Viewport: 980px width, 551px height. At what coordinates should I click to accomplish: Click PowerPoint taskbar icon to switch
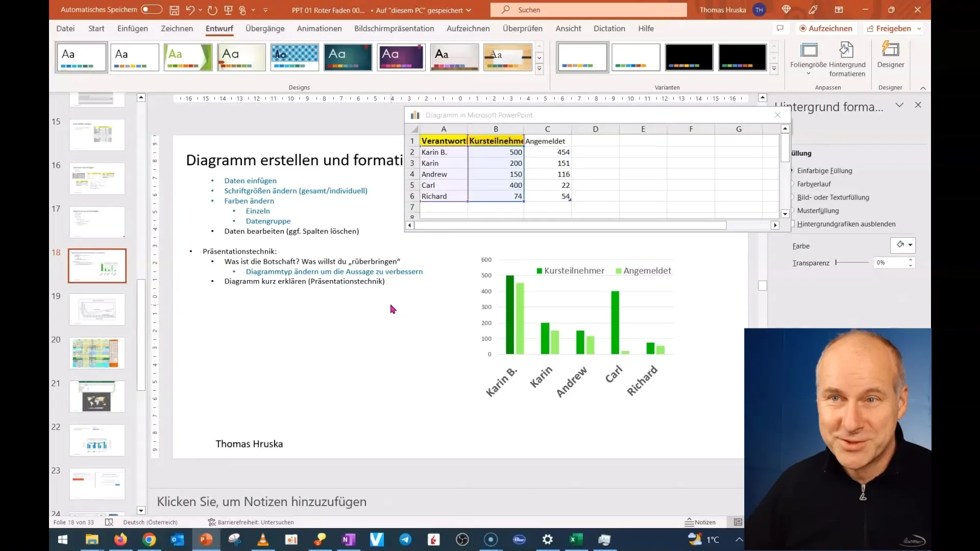[x=206, y=539]
